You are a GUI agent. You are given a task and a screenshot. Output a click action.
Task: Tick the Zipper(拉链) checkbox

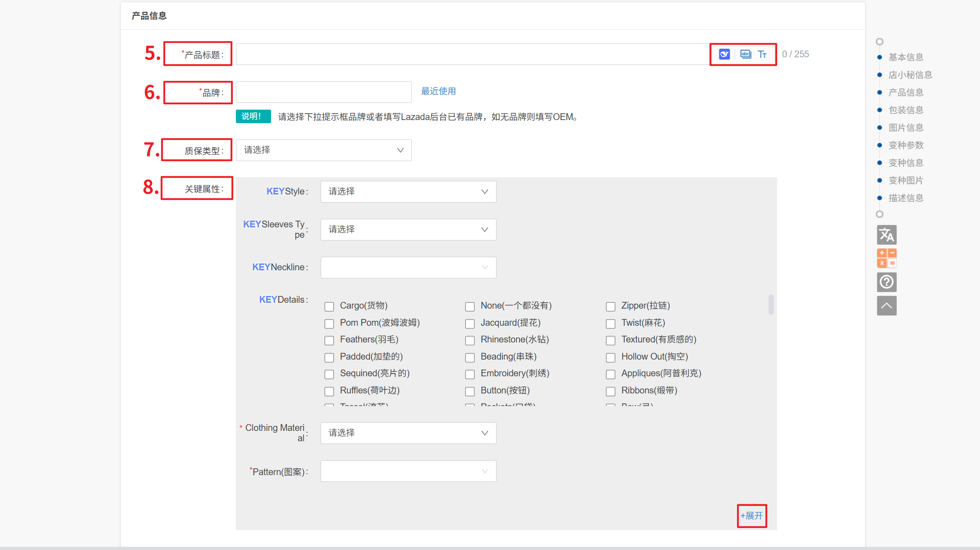coord(611,306)
